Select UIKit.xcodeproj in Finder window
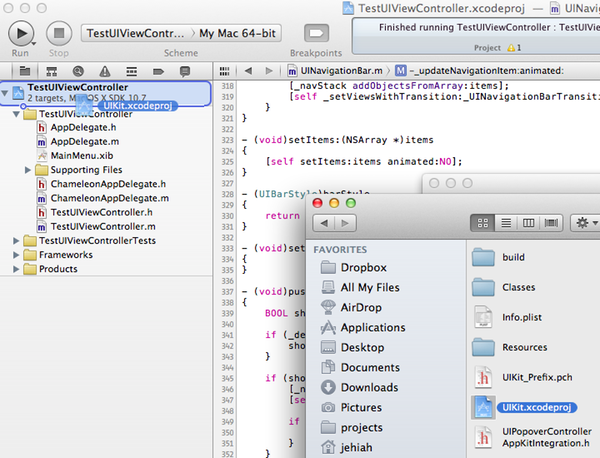The image size is (600, 458). pos(523,407)
